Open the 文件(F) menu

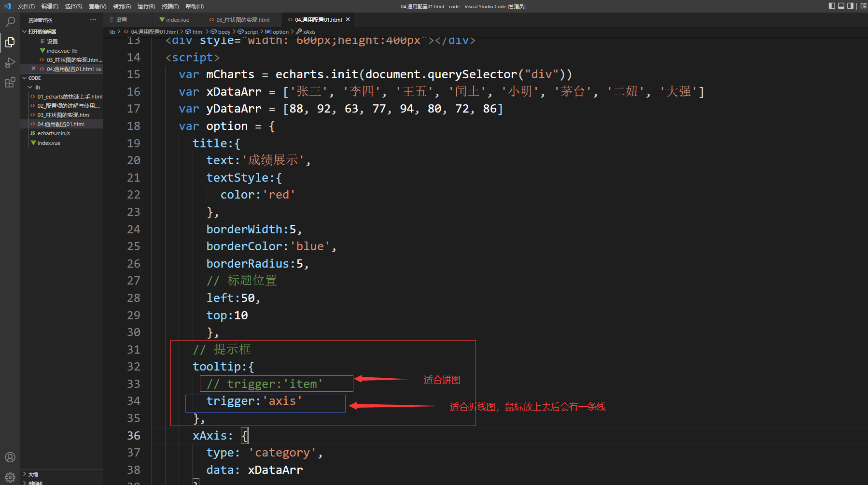click(26, 6)
